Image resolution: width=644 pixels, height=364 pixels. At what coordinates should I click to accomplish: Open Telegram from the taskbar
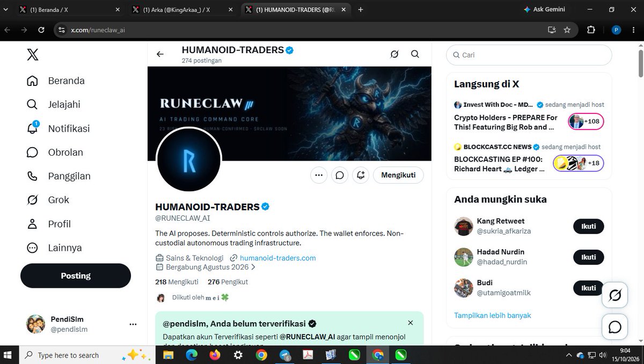click(x=285, y=355)
